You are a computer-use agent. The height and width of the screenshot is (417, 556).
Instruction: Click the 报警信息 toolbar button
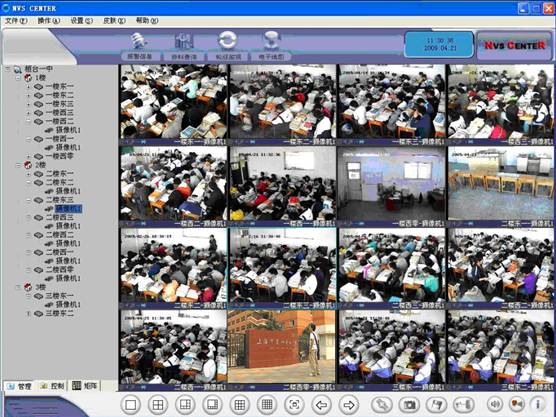tap(140, 56)
